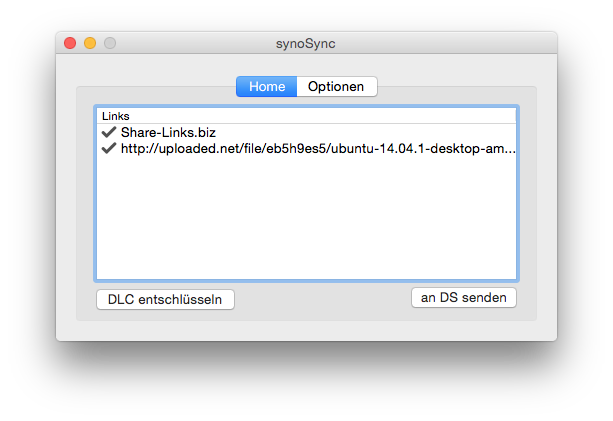Click the '.biz' ending of Share-Links entry
The height and width of the screenshot is (421, 613).
pos(205,133)
